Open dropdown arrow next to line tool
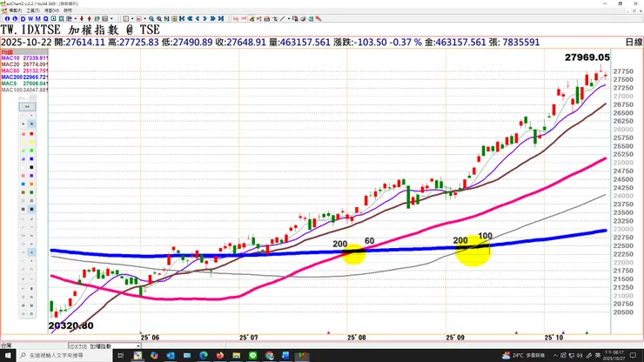The image size is (644, 362). coord(289,18)
